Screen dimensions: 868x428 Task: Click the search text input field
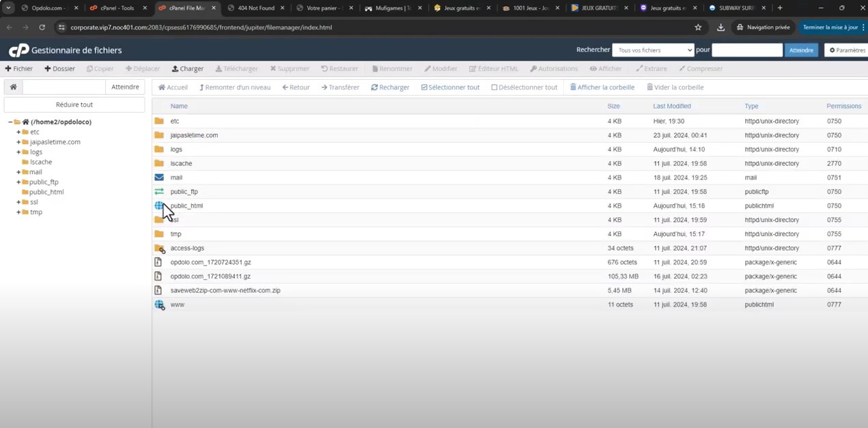coord(746,50)
